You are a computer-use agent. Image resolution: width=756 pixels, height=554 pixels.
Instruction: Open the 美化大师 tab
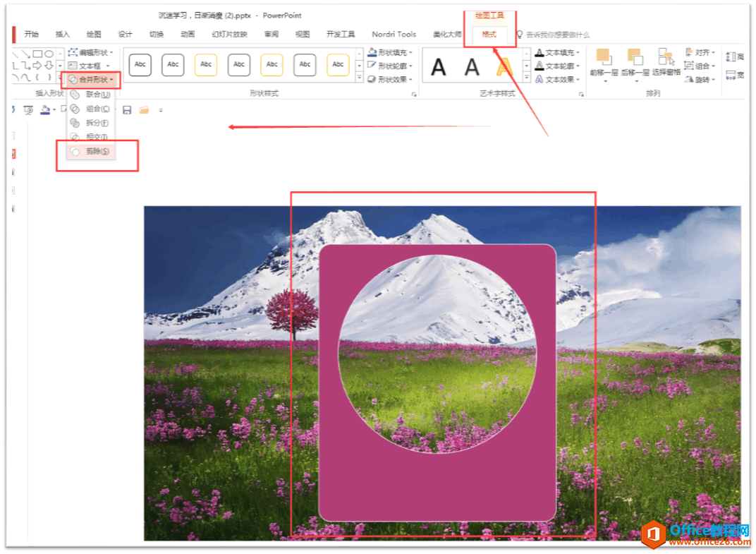pyautogui.click(x=447, y=35)
